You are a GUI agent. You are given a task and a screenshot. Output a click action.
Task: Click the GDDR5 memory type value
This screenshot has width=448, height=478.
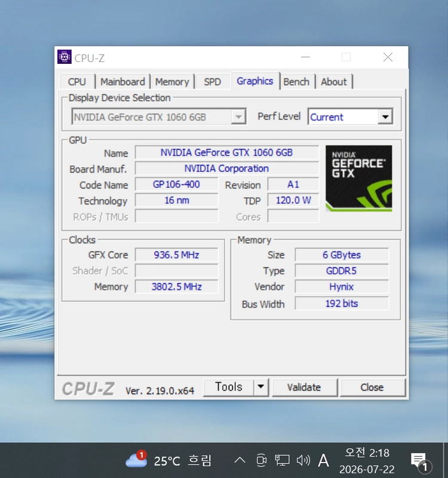342,271
